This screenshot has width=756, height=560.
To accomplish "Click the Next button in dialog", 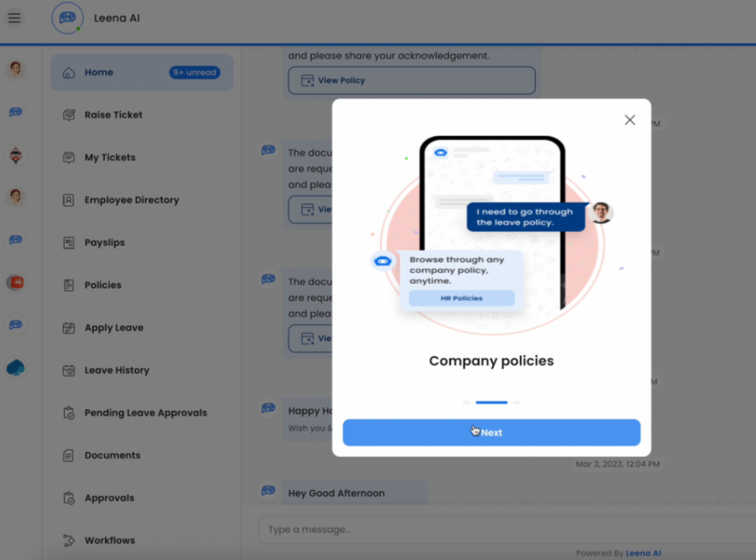I will point(491,432).
